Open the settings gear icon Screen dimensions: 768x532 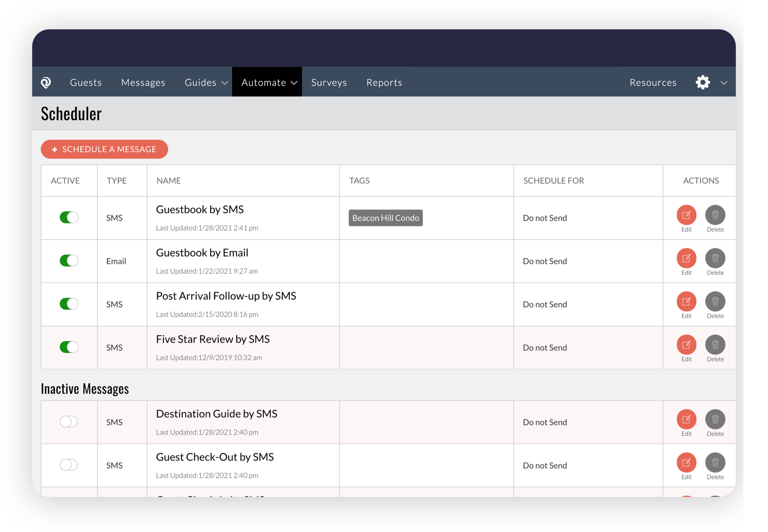tap(703, 82)
